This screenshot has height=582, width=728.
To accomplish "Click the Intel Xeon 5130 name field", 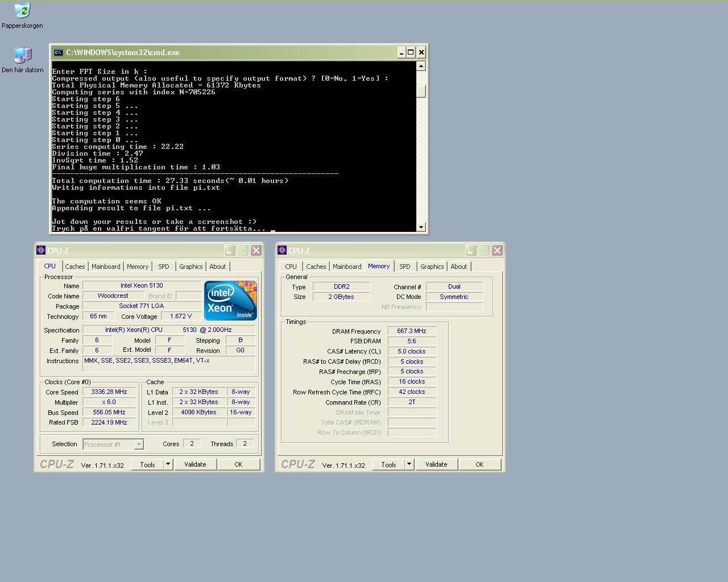I will (x=142, y=285).
